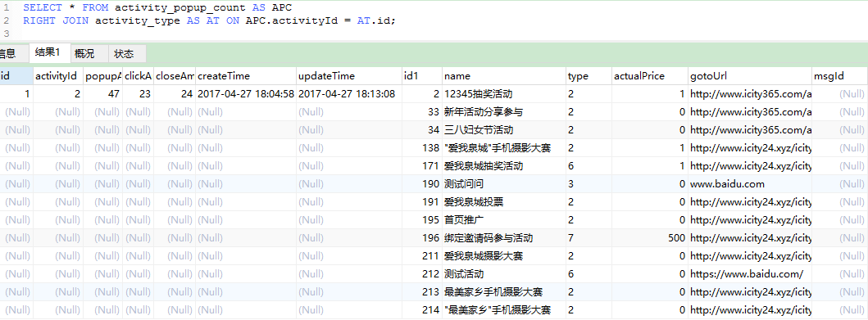
Task: Select the clickA column header
Action: tap(138, 76)
